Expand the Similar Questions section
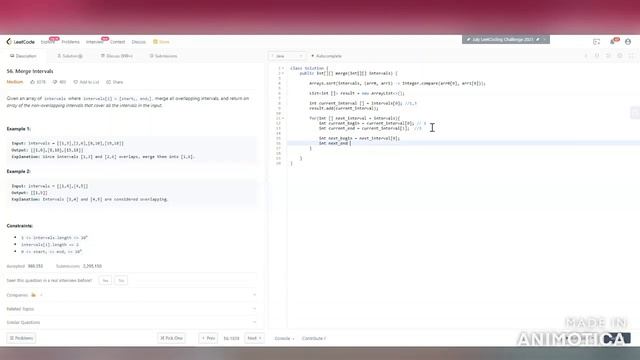 click(131, 322)
